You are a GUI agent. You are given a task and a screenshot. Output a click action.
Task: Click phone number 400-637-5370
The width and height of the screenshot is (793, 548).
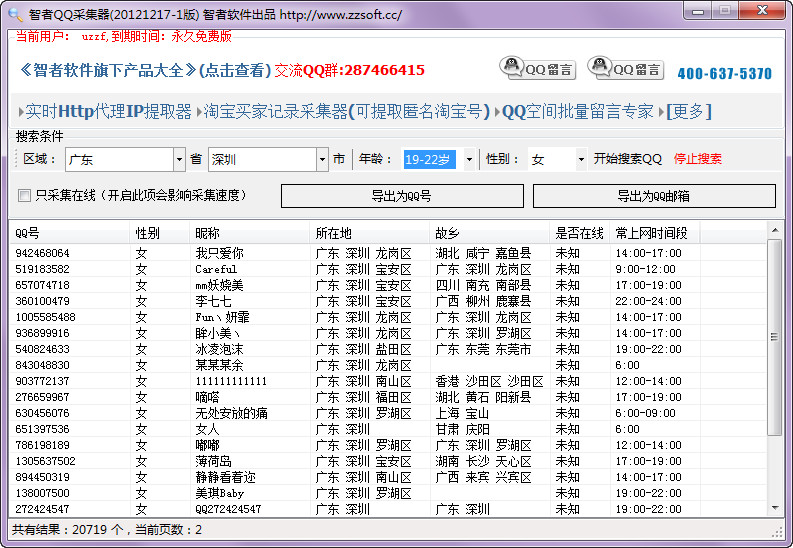(725, 74)
